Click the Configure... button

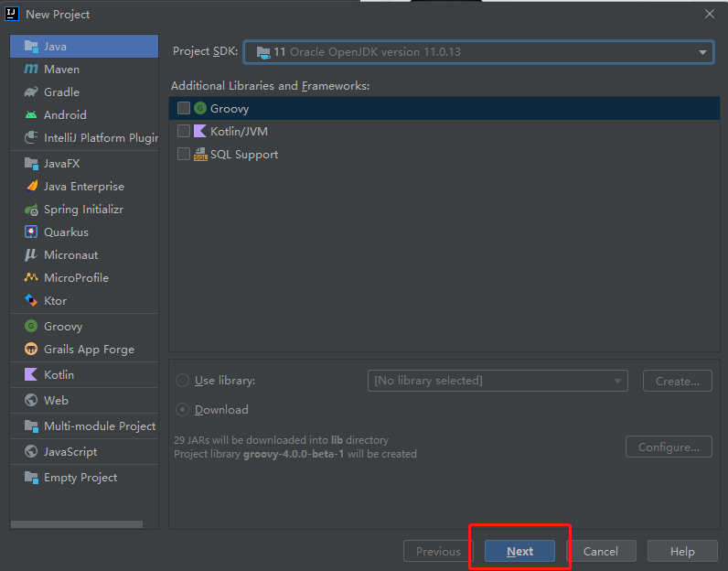tap(669, 447)
